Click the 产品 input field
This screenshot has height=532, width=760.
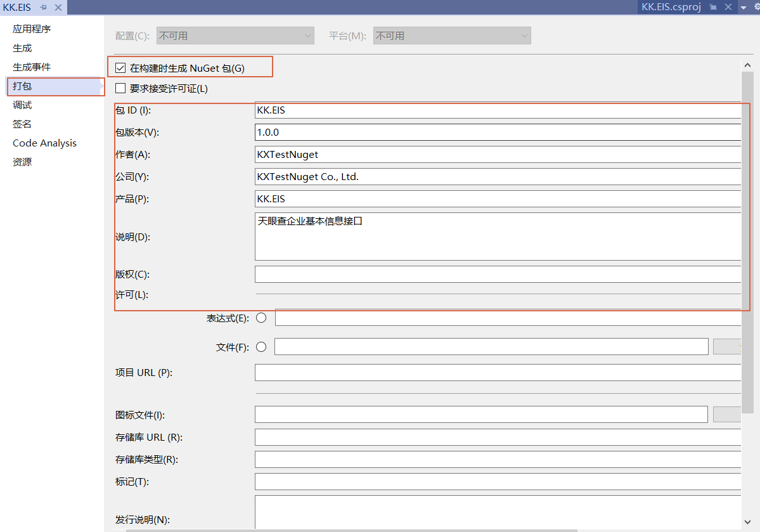[x=498, y=199]
